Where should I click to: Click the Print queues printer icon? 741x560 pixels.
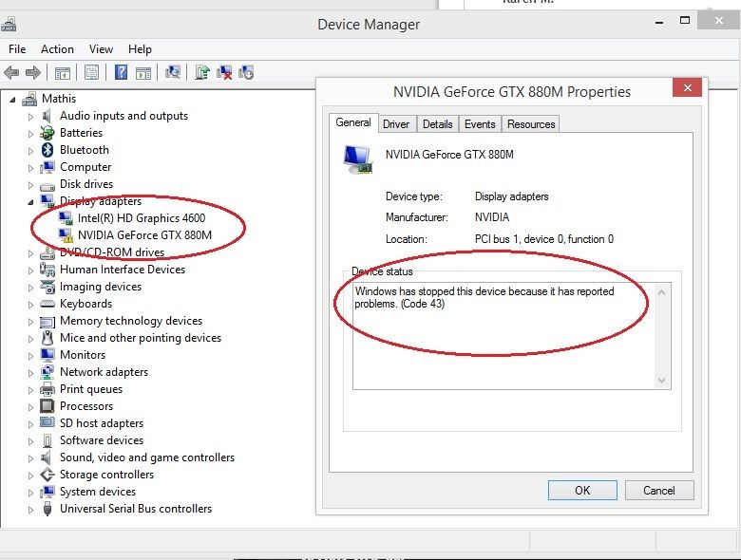click(x=47, y=389)
